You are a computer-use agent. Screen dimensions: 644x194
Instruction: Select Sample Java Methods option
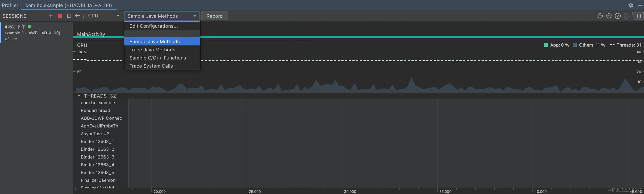pyautogui.click(x=162, y=42)
